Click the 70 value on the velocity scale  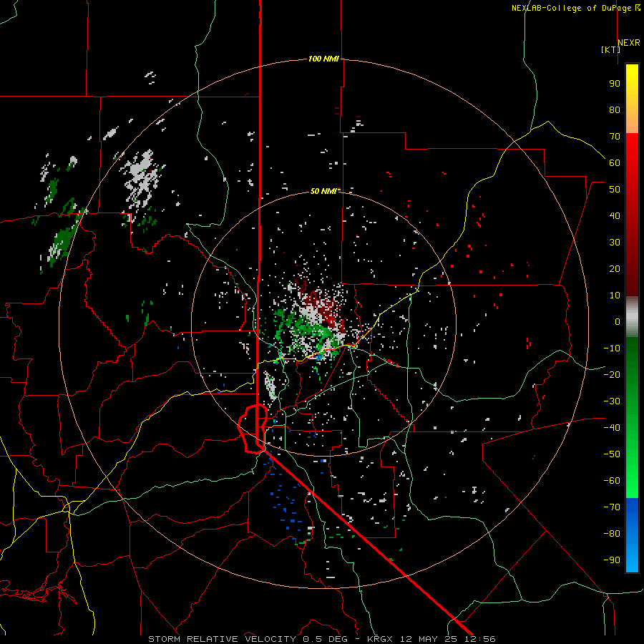[x=615, y=137]
